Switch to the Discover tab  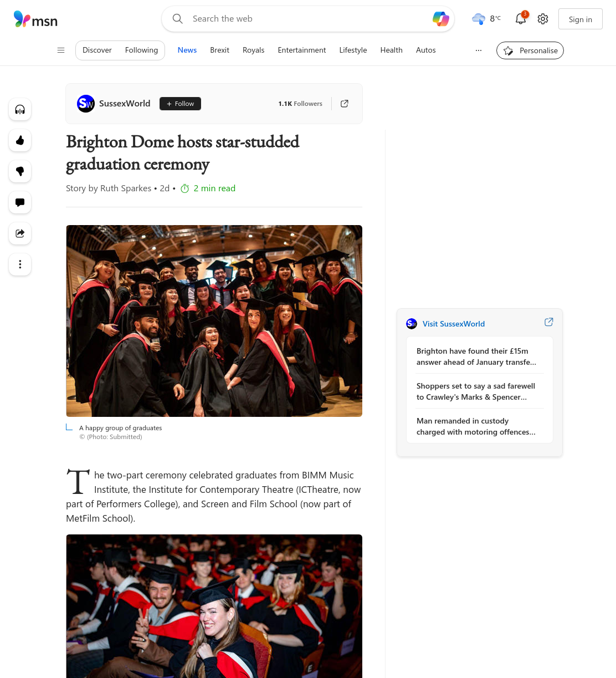(x=97, y=50)
